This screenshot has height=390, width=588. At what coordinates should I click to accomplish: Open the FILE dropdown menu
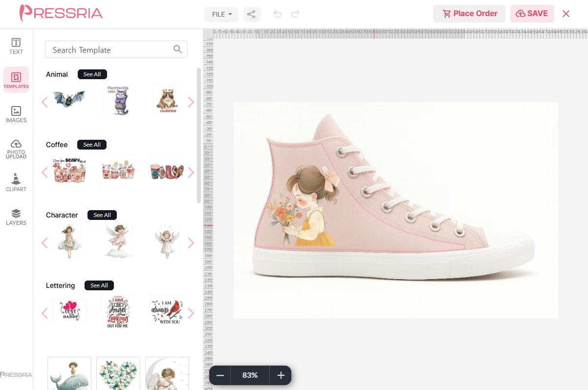(221, 14)
